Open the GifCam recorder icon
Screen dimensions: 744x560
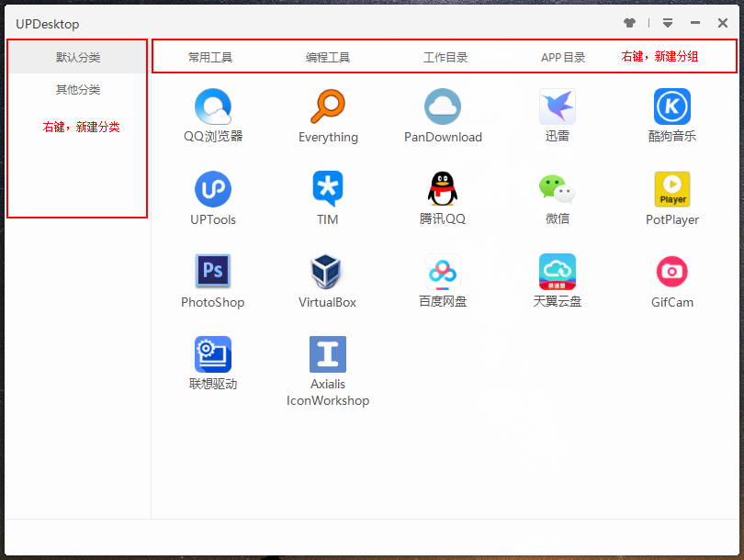pyautogui.click(x=672, y=273)
